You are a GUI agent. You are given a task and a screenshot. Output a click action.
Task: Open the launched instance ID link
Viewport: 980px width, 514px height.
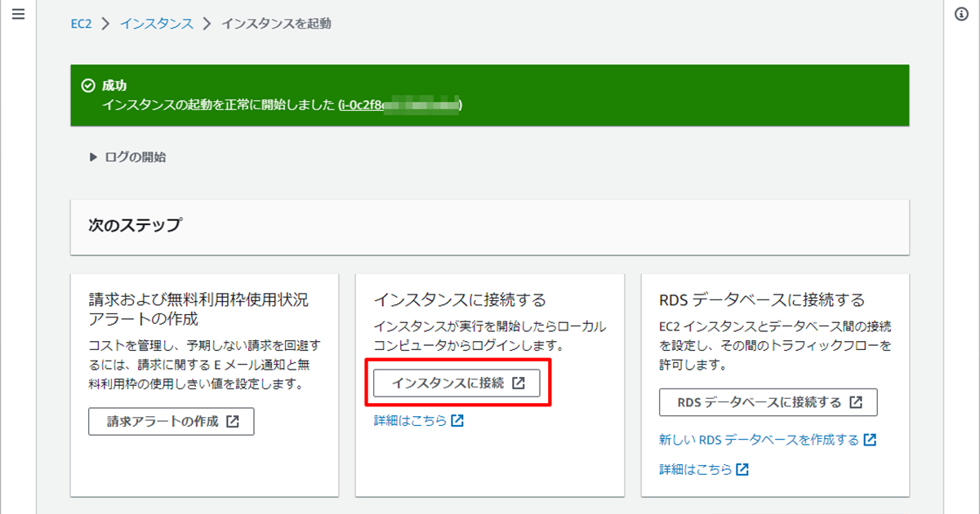click(x=400, y=104)
